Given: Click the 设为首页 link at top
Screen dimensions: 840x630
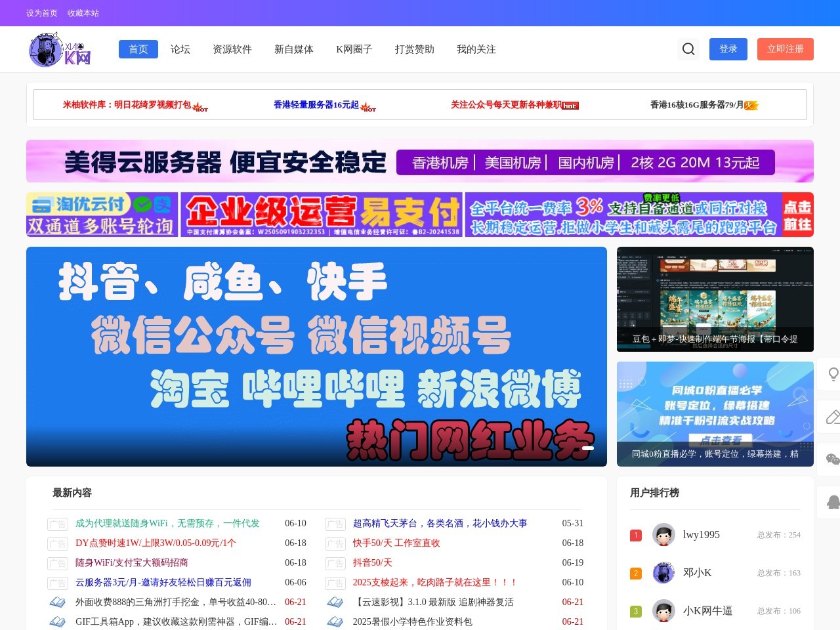Looking at the screenshot, I should (x=42, y=13).
